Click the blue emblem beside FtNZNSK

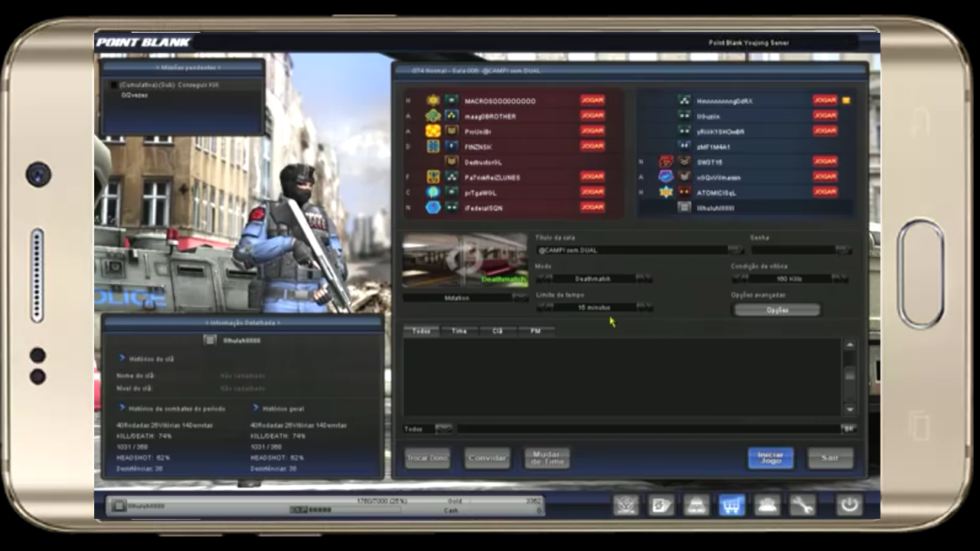tap(433, 146)
